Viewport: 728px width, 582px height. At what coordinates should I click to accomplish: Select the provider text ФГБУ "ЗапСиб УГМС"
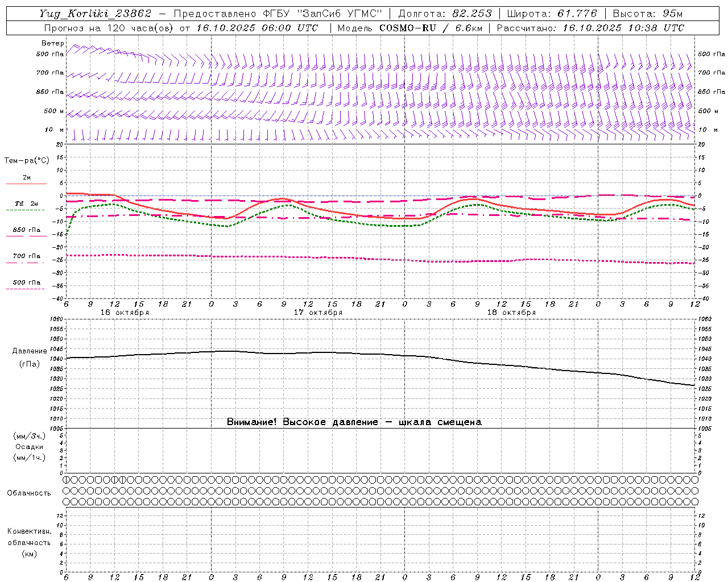click(x=322, y=14)
